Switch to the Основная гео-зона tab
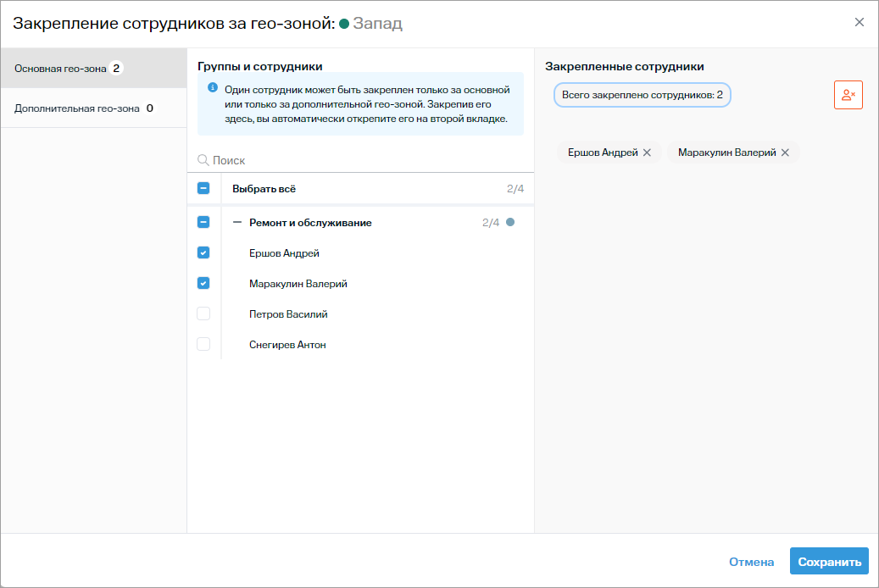Viewport: 879px width, 588px height. (x=60, y=69)
